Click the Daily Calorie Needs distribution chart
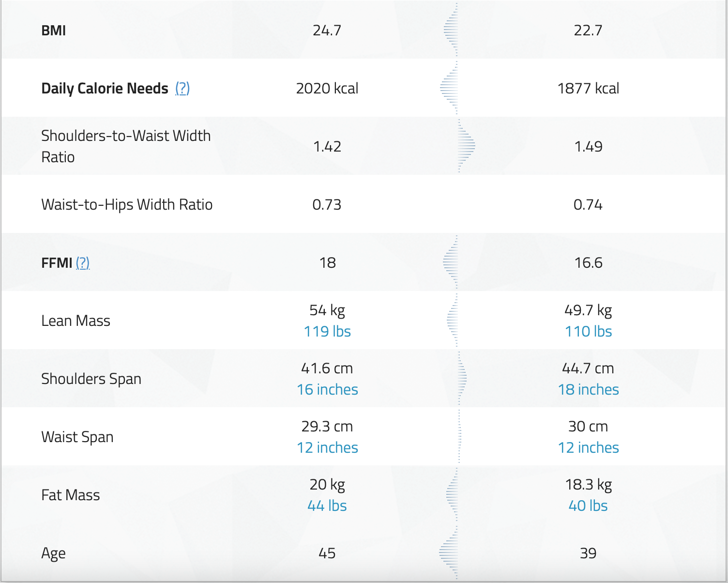 tap(450, 88)
